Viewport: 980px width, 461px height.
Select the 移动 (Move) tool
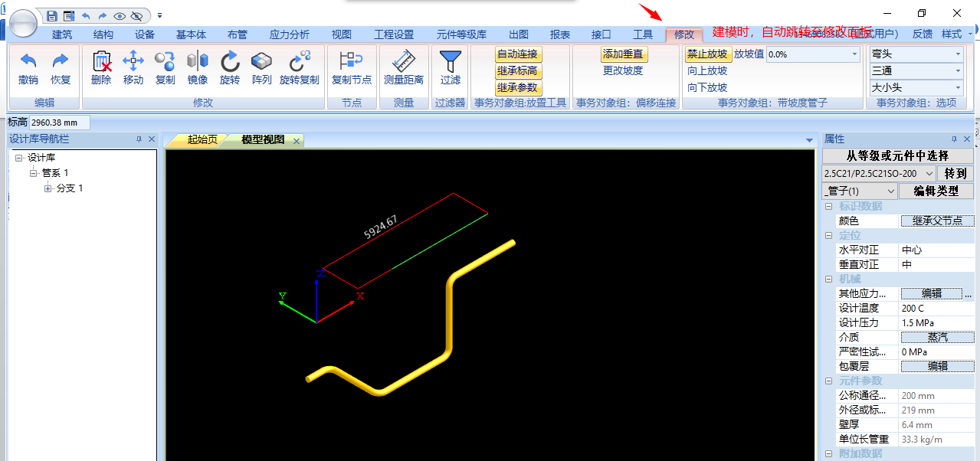(133, 61)
